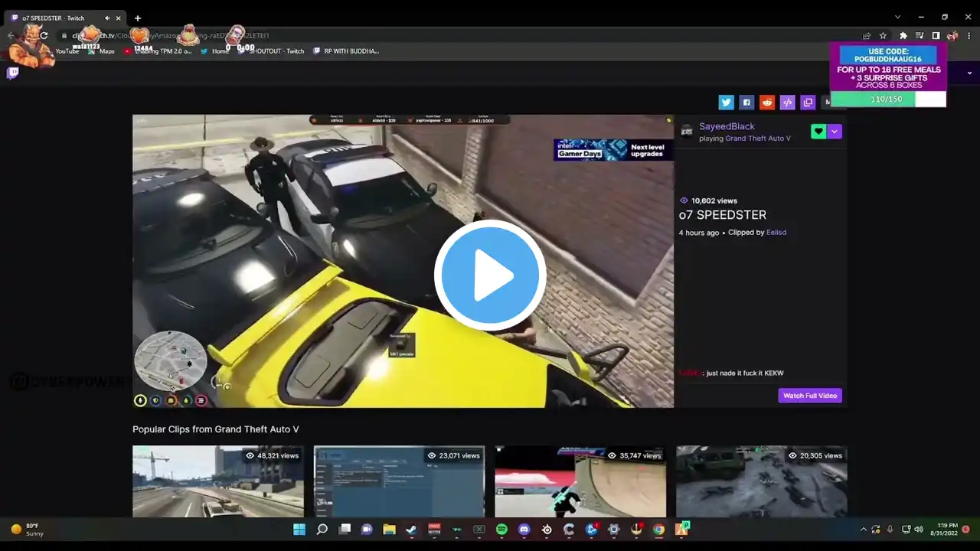Bookmark this page with the star
The height and width of the screenshot is (551, 980).
click(884, 35)
